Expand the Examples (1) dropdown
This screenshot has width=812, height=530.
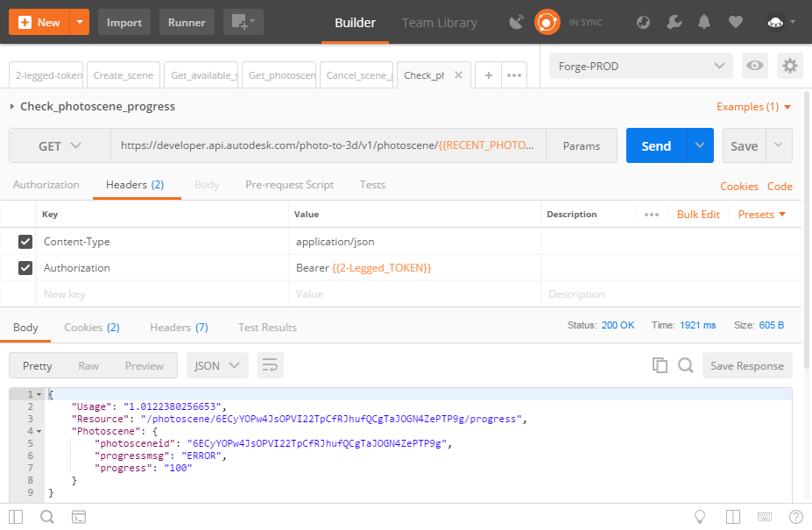click(753, 107)
